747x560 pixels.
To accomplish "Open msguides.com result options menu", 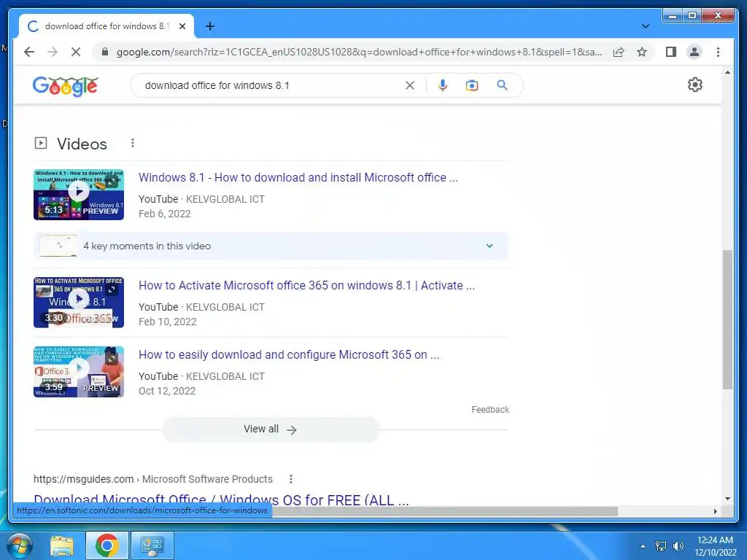I will (291, 479).
